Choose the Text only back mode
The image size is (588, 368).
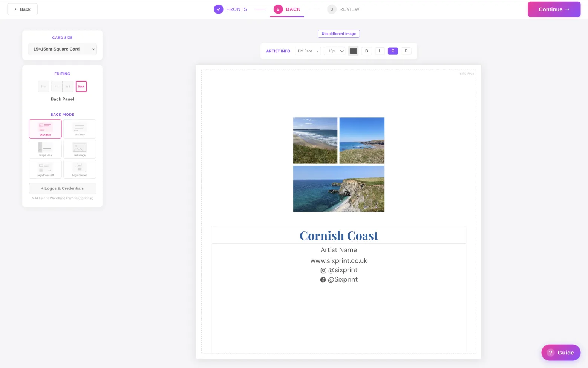(x=80, y=129)
